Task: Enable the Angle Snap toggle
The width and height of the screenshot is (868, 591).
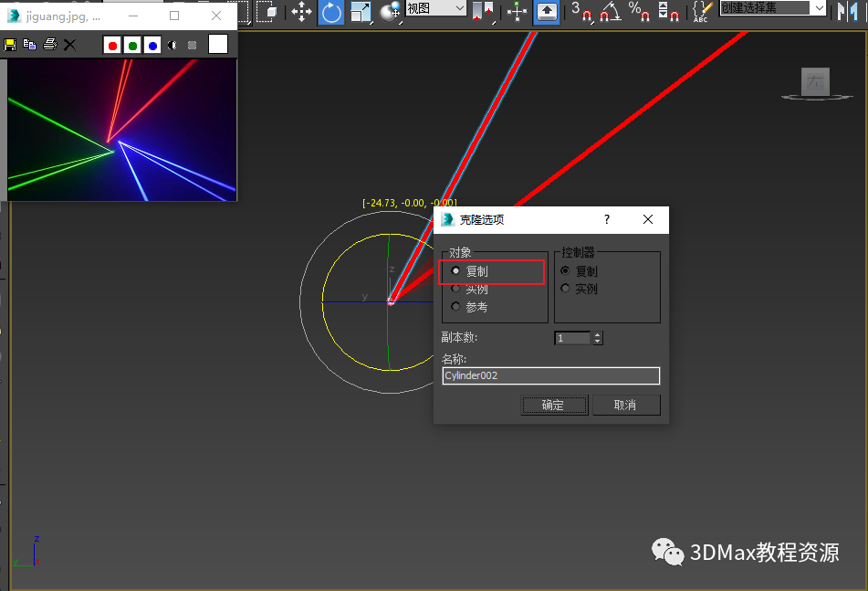Action: (611, 12)
